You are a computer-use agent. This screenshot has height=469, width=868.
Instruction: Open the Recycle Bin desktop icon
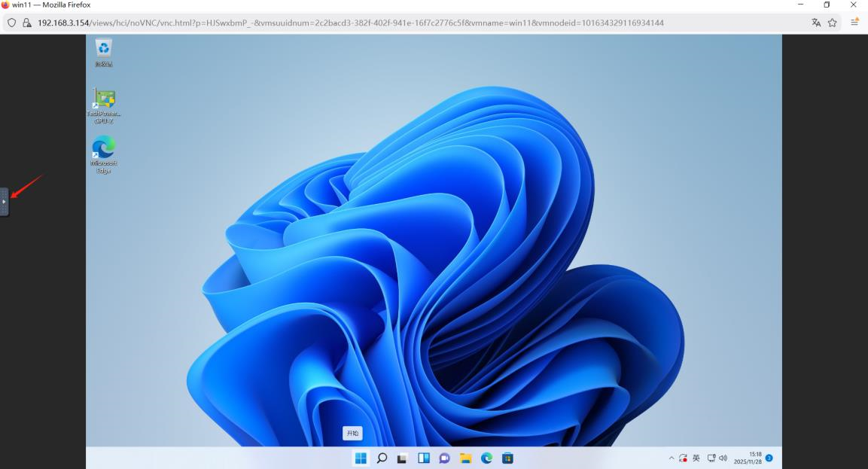[104, 49]
